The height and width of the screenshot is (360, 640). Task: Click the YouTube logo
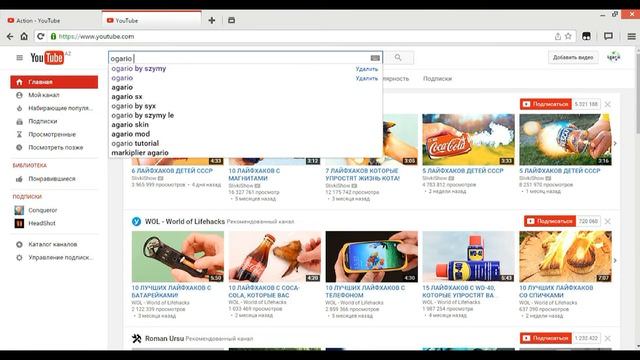coord(47,58)
